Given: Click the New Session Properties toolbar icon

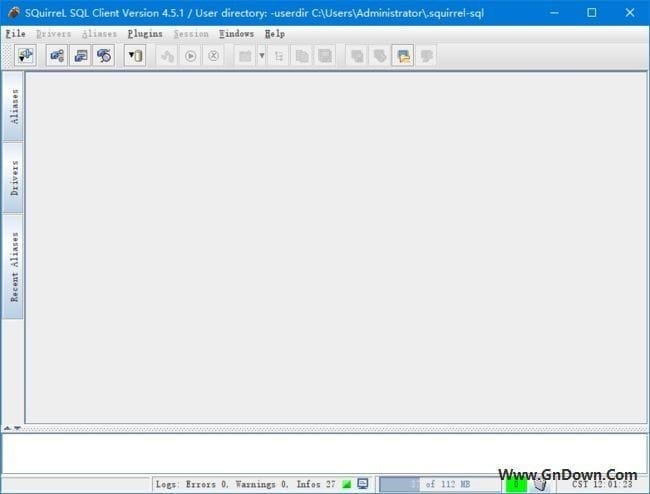Looking at the screenshot, I should (81, 56).
